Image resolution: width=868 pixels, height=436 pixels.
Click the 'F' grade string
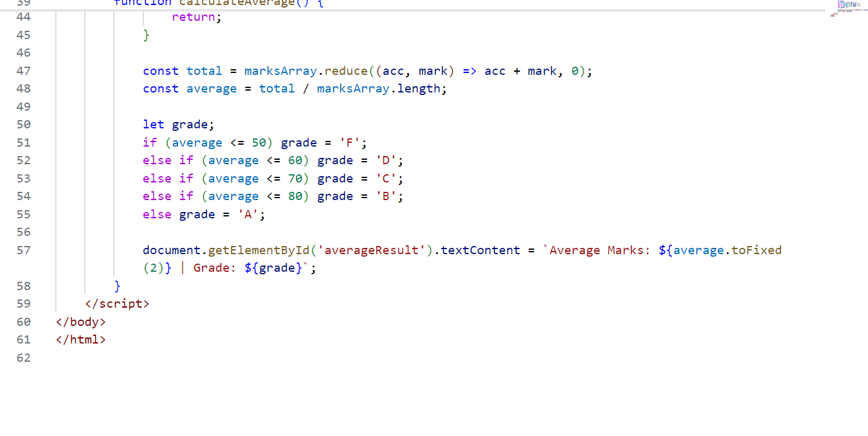tap(349, 143)
